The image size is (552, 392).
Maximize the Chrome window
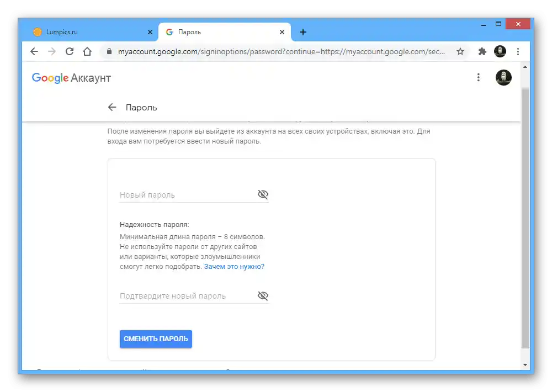tap(498, 24)
